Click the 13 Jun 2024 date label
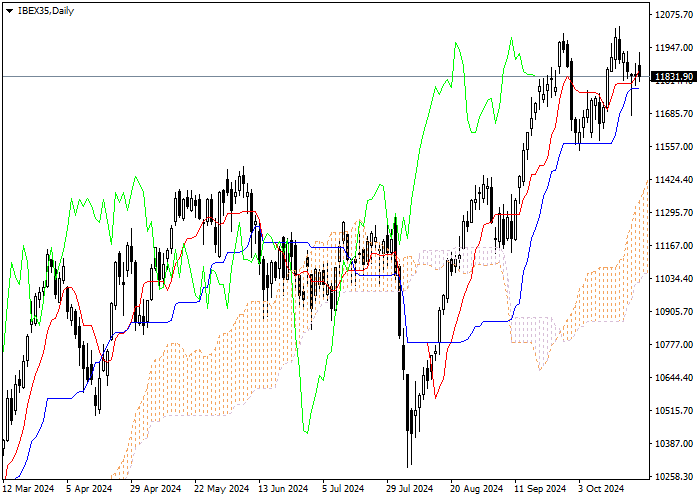This screenshot has height=500, width=700. tap(284, 489)
